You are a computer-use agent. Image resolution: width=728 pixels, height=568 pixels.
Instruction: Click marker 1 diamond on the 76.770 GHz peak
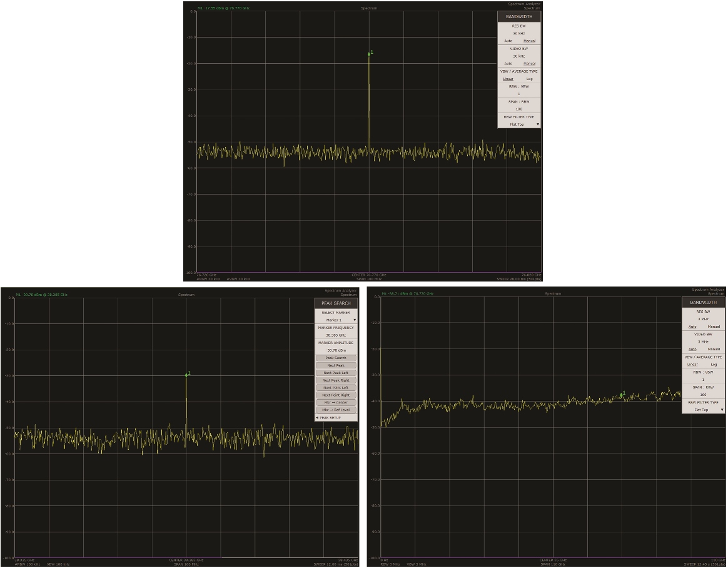369,54
